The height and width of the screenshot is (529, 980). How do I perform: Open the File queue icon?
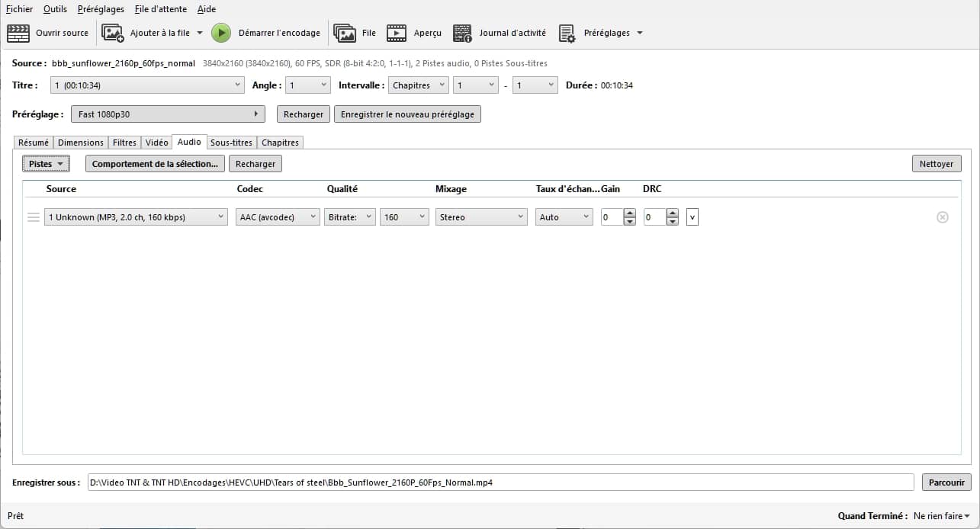(345, 33)
